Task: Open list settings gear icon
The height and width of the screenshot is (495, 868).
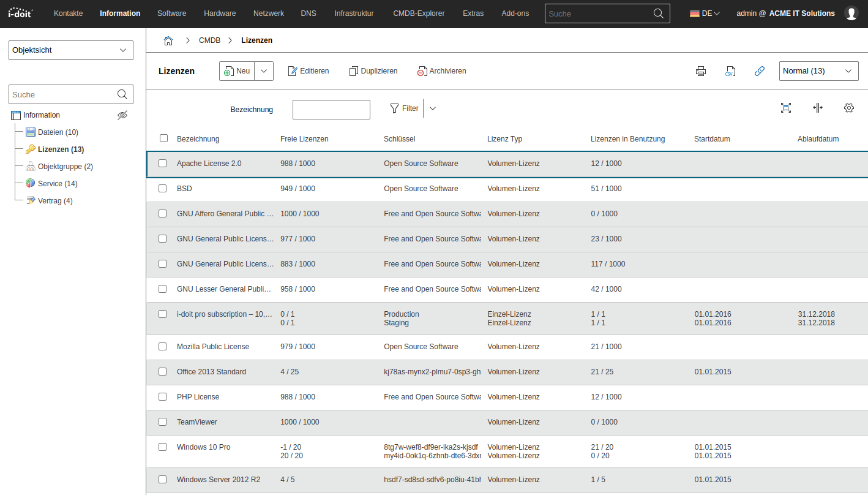Action: pyautogui.click(x=848, y=108)
